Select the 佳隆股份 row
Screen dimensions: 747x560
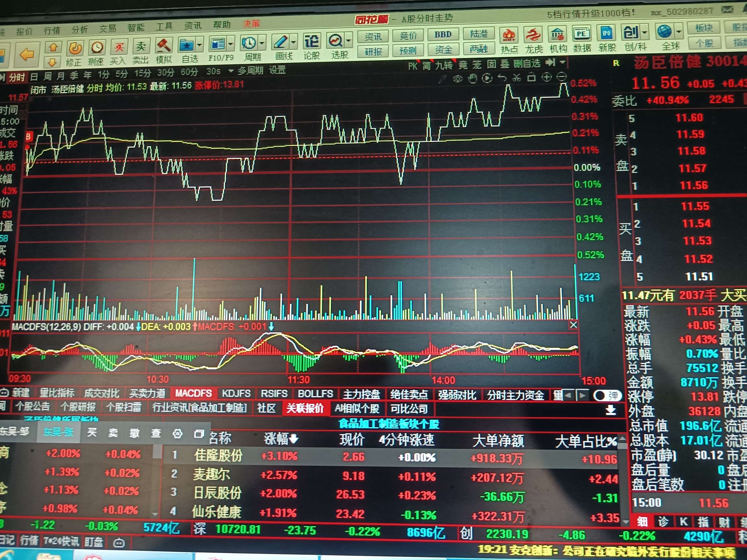391,457
